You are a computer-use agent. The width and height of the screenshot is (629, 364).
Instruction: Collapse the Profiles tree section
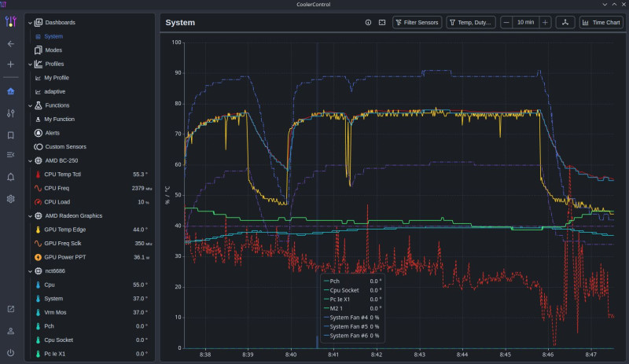29,64
